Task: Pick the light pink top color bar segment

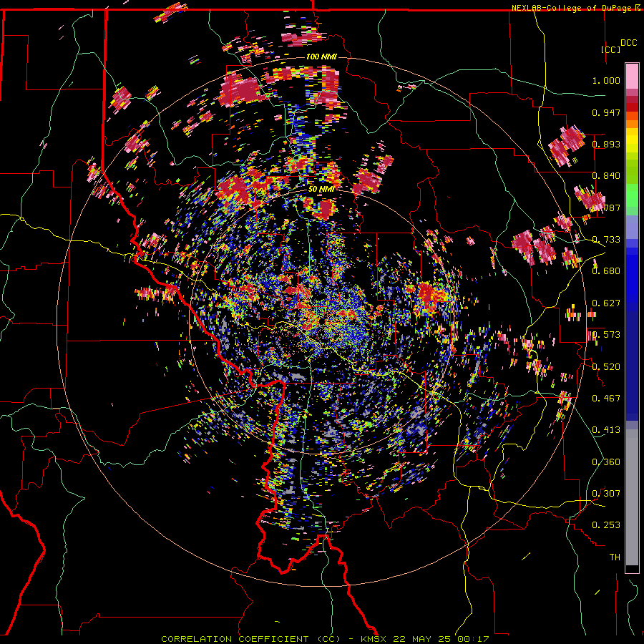Action: point(632,76)
